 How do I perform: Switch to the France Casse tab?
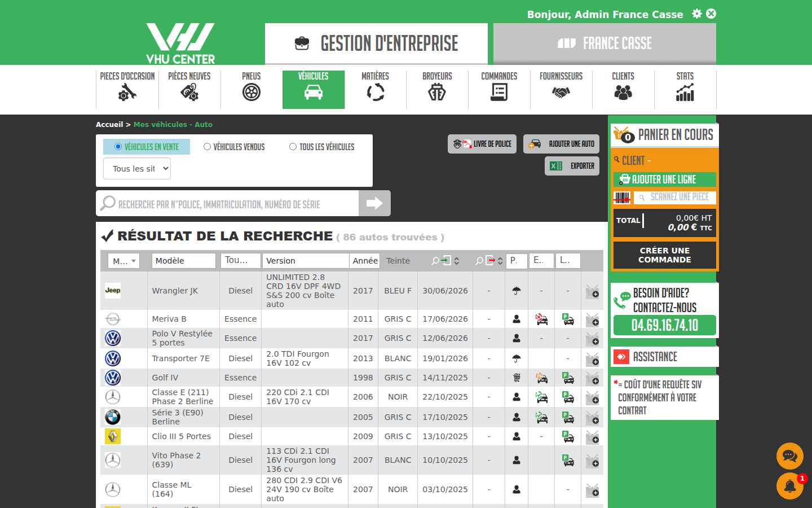tap(604, 43)
